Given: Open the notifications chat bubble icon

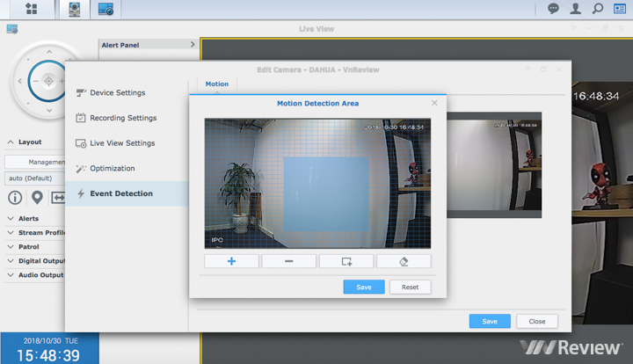Looking at the screenshot, I should [553, 9].
